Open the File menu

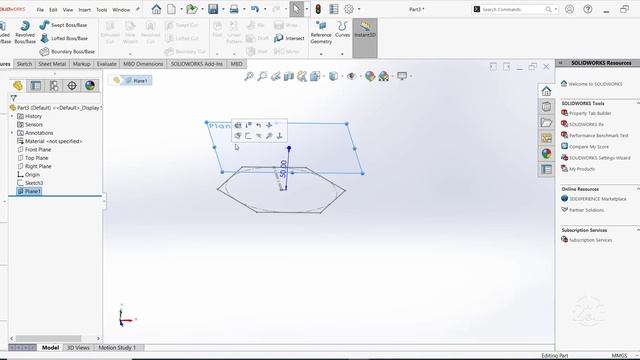point(40,9)
